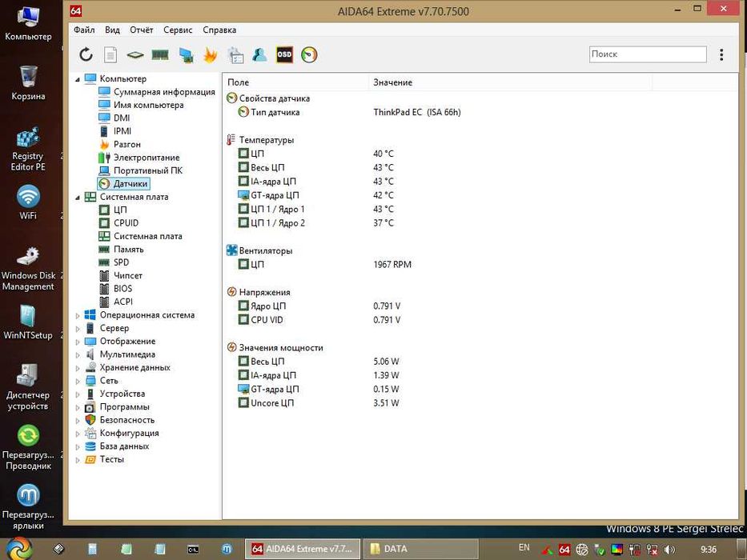Select the BIOS tree item

point(122,289)
